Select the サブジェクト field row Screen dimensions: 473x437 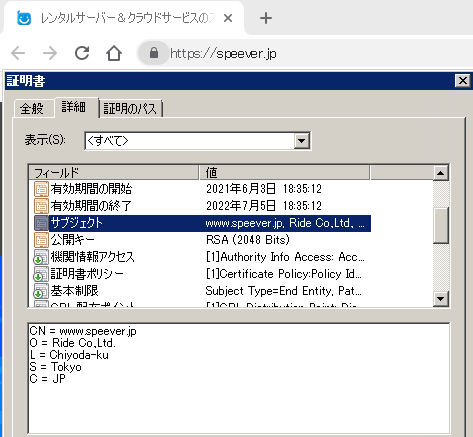pyautogui.click(x=202, y=223)
